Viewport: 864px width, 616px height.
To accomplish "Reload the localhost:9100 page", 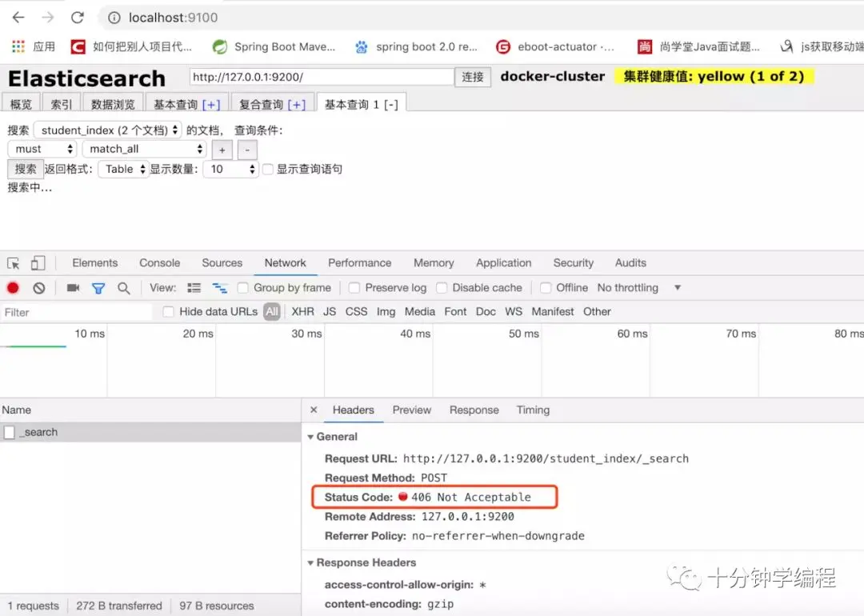I will [x=77, y=18].
